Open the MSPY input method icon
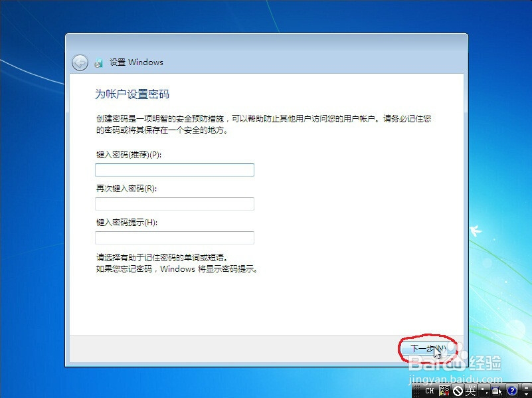The height and width of the screenshot is (398, 532). pos(444,391)
